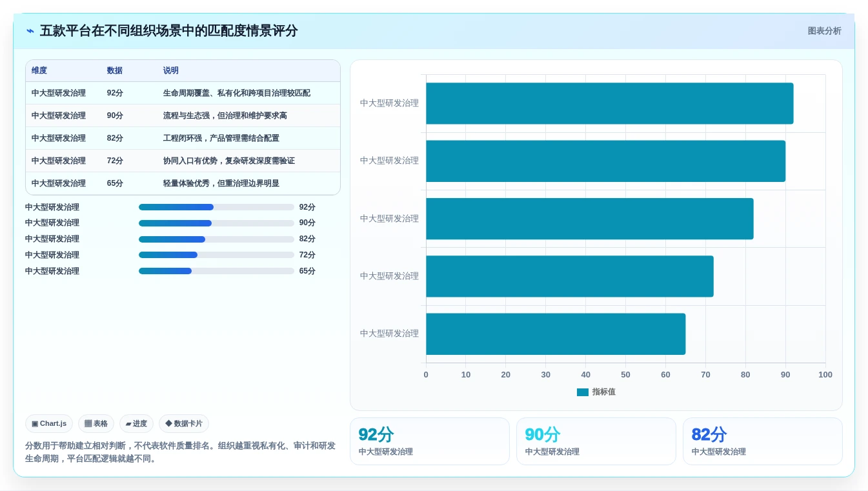Select the 进度 tag chip
The image size is (868, 491).
click(x=136, y=423)
